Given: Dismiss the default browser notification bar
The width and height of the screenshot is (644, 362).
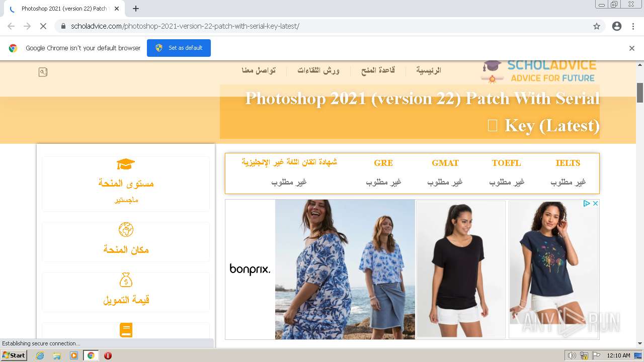Looking at the screenshot, I should coord(632,48).
